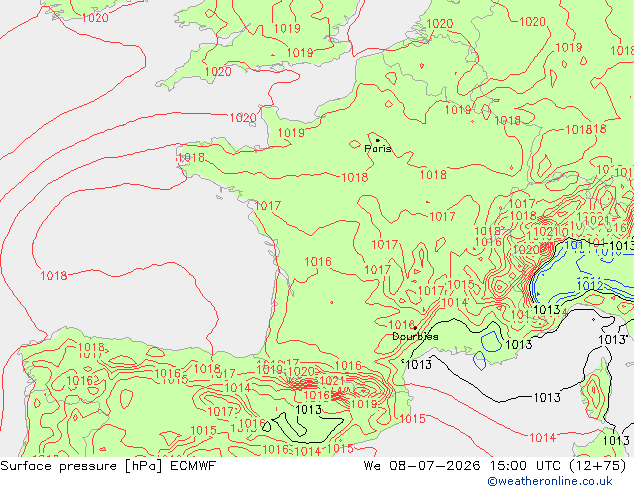
Task: Click the blue 1012 isobar label
Action: point(590,285)
